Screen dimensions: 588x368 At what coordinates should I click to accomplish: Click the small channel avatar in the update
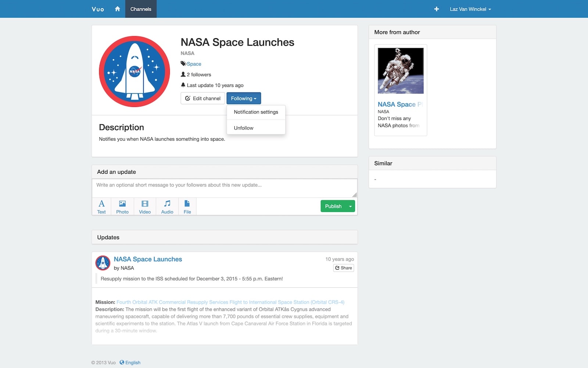point(103,263)
